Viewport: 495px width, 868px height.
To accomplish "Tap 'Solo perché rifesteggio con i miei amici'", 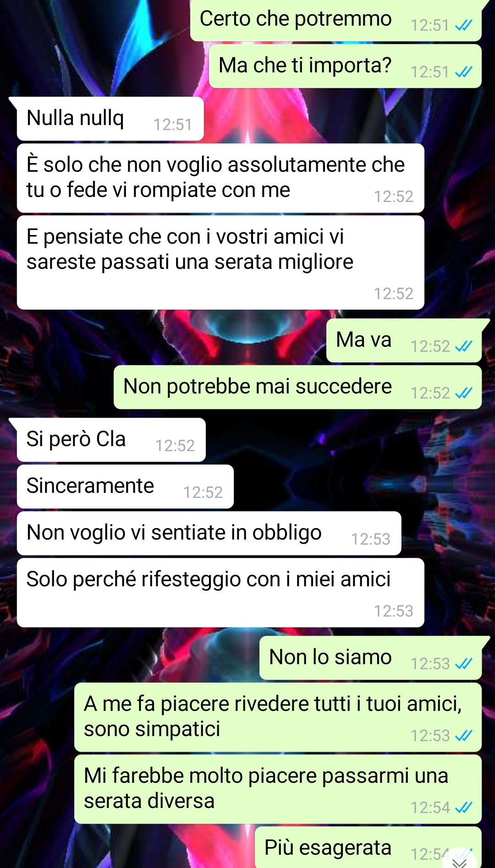I will coord(220,593).
